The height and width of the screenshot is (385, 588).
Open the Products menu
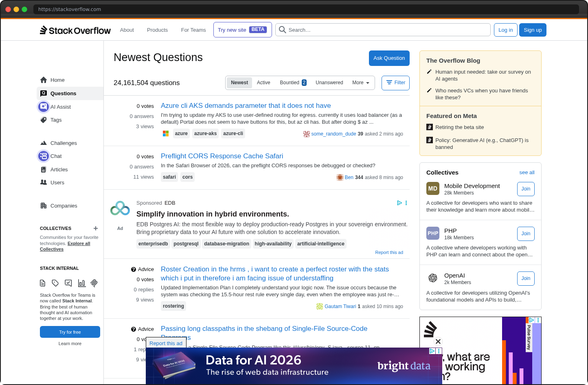click(x=157, y=30)
